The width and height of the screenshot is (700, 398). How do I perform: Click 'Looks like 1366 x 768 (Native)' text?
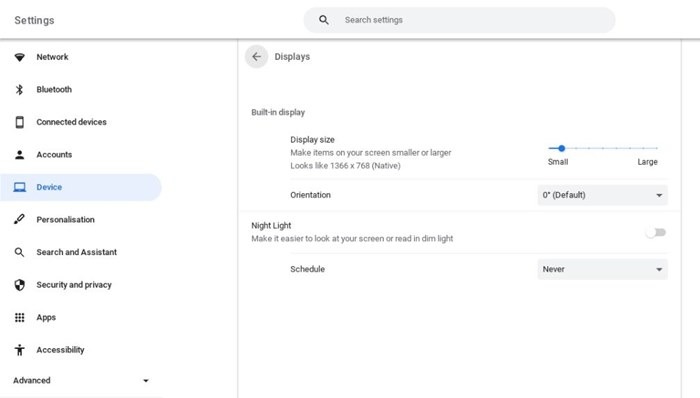coord(345,166)
